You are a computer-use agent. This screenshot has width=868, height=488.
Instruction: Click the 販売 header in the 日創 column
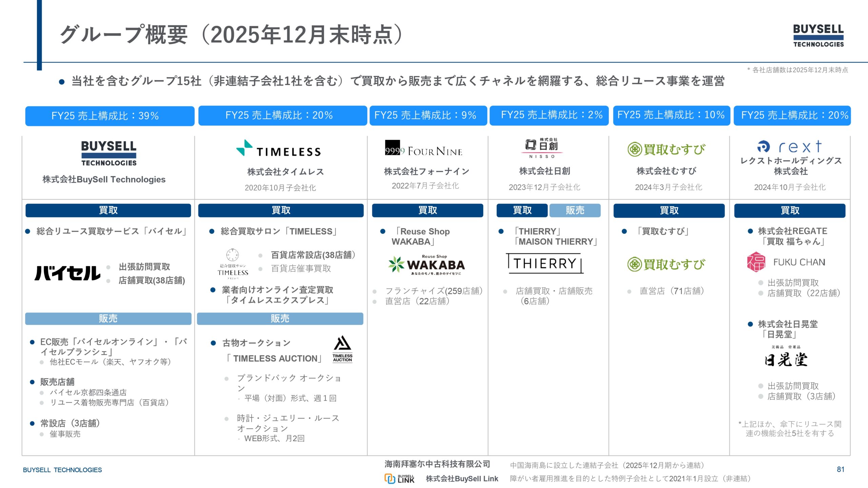[575, 210]
